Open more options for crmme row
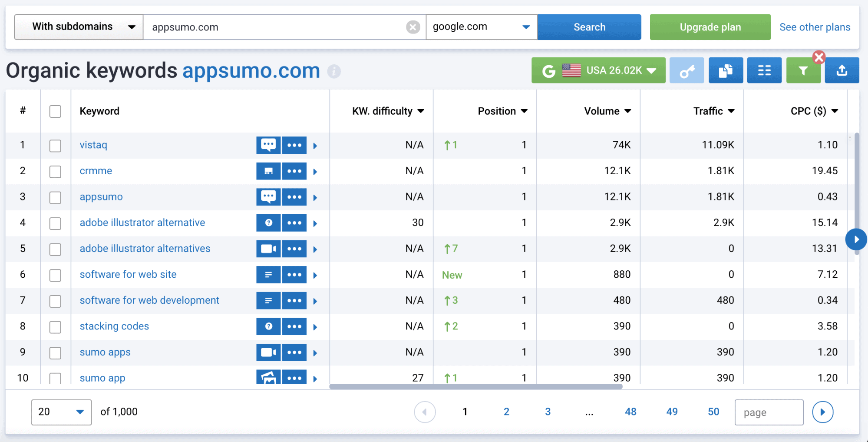This screenshot has height=442, width=868. point(294,171)
